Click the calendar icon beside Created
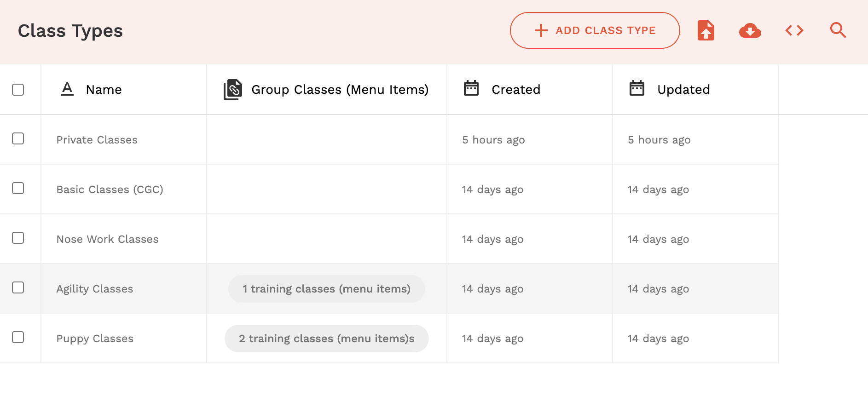The image size is (868, 402). 471,88
